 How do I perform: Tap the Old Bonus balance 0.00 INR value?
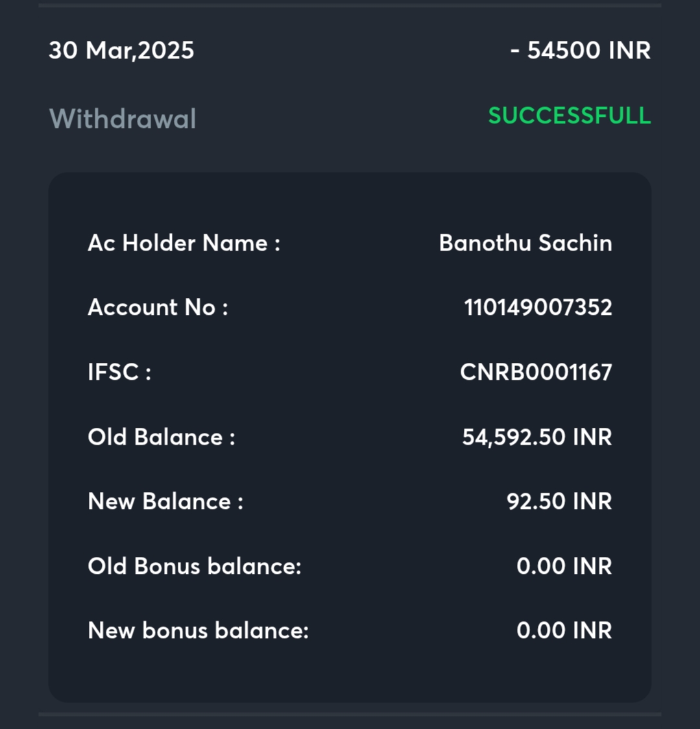coord(564,566)
